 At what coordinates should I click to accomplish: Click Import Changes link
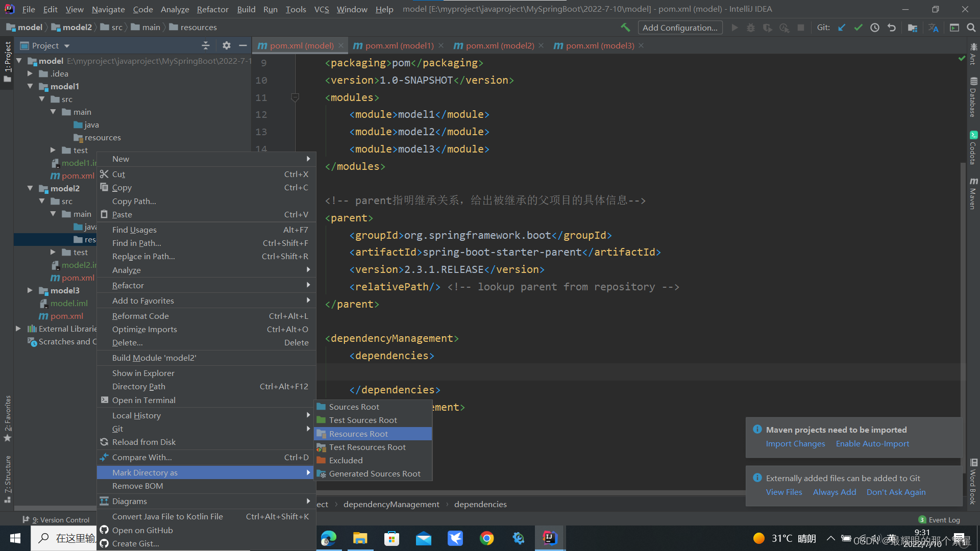(x=795, y=444)
